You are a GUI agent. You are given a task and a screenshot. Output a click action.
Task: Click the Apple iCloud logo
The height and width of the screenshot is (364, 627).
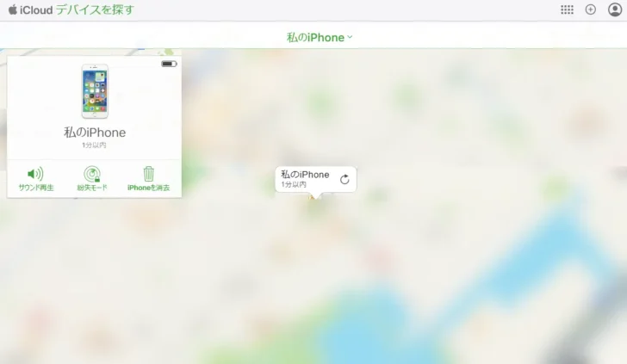click(30, 9)
